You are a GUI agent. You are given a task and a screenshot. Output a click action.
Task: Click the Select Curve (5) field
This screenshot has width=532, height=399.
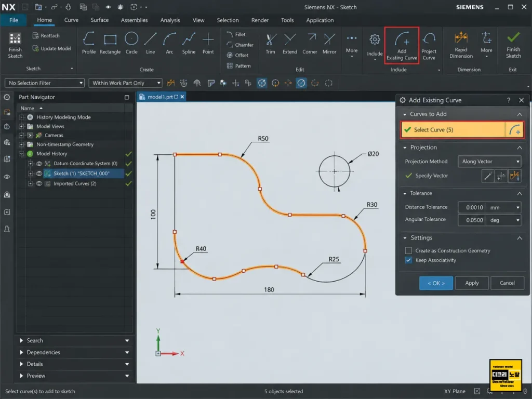point(453,129)
